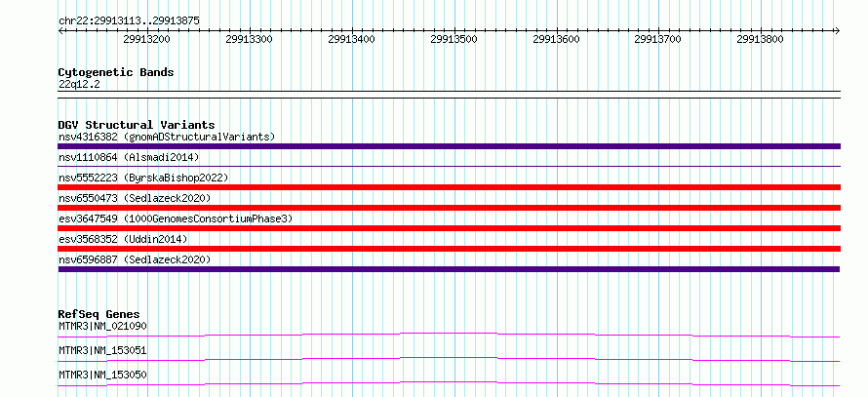Click ruler position 29913400

click(x=351, y=39)
